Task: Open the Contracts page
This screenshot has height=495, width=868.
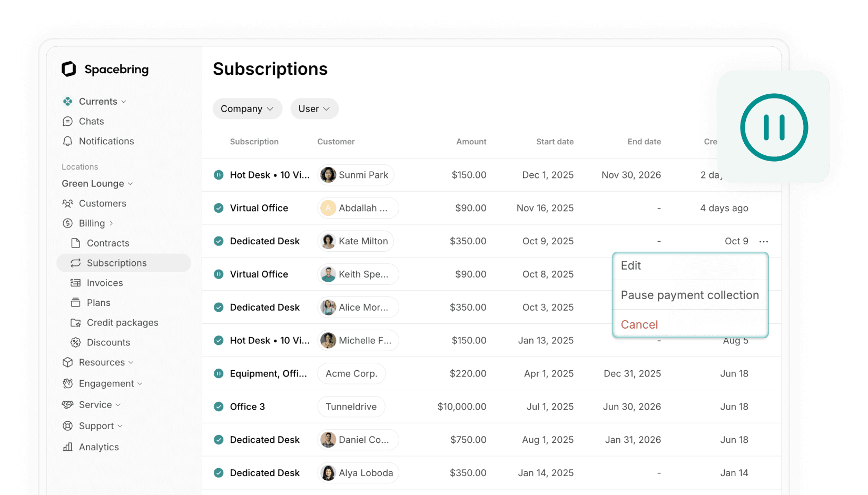Action: (108, 243)
